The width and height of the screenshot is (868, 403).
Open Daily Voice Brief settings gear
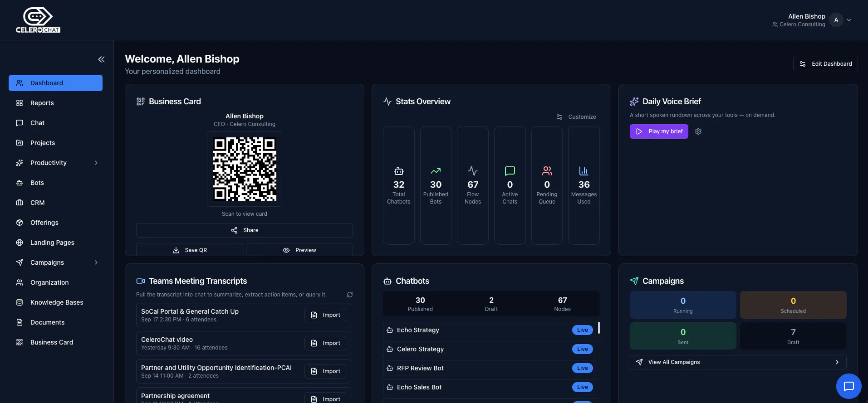coord(698,131)
